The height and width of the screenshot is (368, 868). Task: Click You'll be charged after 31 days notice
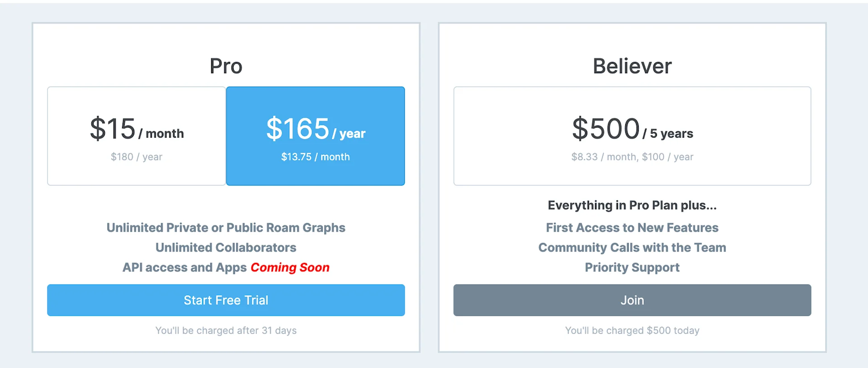pos(226,330)
